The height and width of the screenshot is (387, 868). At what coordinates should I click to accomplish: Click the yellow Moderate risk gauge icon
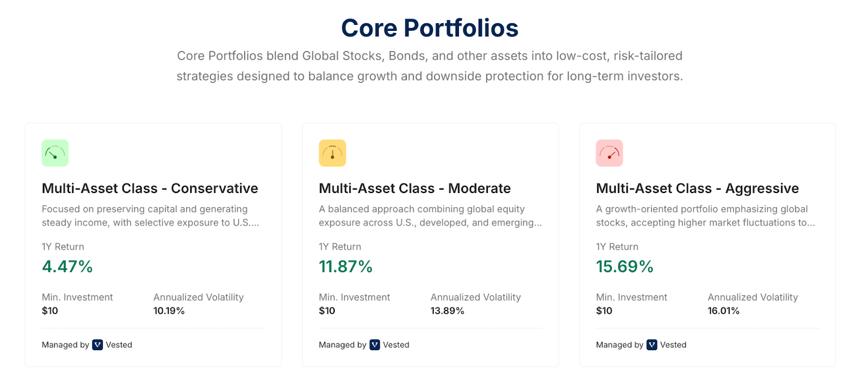pyautogui.click(x=332, y=153)
